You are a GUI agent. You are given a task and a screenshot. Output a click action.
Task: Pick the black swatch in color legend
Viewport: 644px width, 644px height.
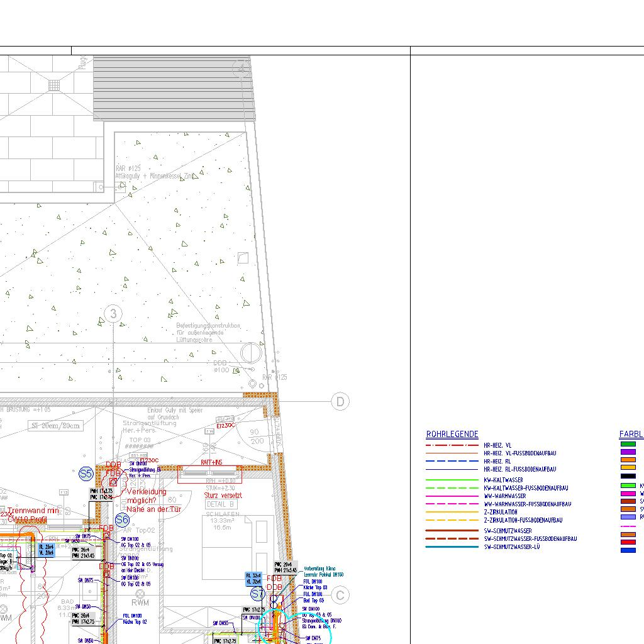[628, 476]
